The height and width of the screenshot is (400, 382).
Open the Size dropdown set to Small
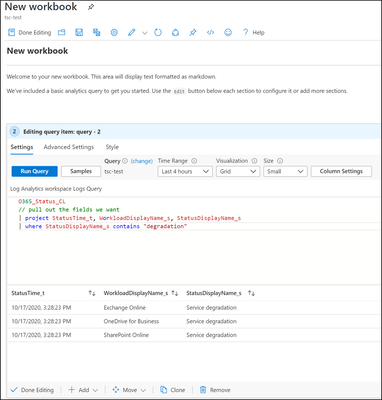(x=285, y=171)
